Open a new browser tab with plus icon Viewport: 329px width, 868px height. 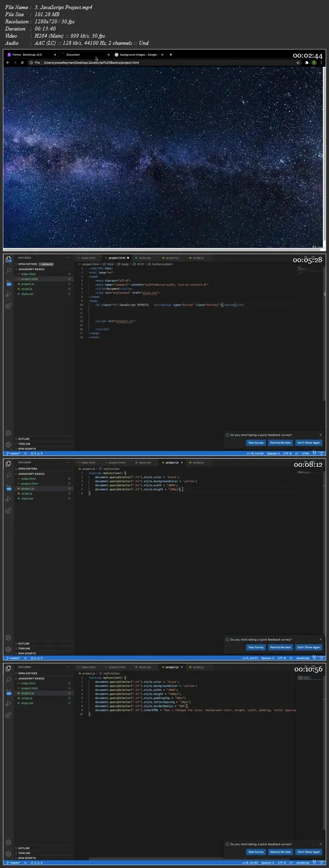[x=171, y=55]
